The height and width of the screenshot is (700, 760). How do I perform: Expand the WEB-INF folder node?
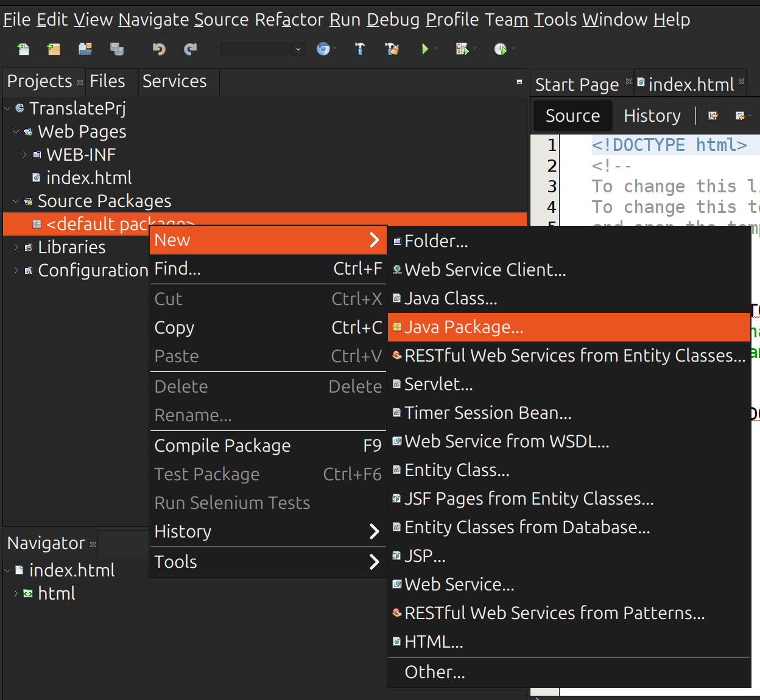24,155
